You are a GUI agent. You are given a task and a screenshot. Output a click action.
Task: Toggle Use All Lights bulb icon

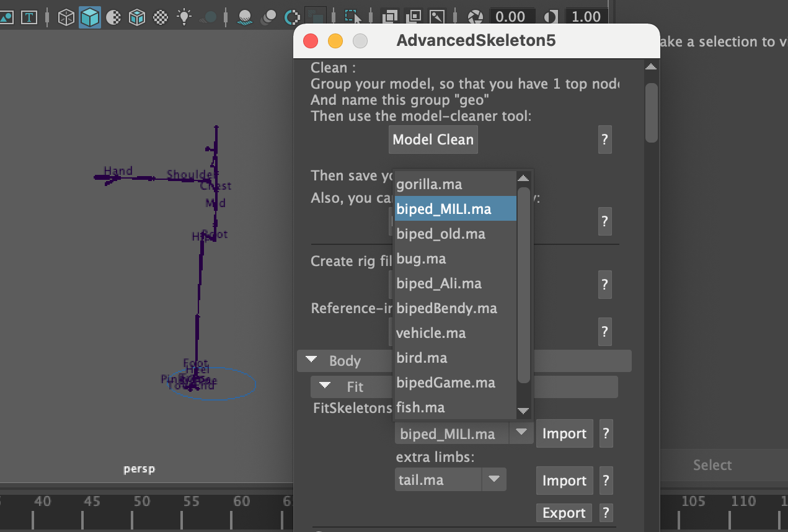(x=184, y=17)
